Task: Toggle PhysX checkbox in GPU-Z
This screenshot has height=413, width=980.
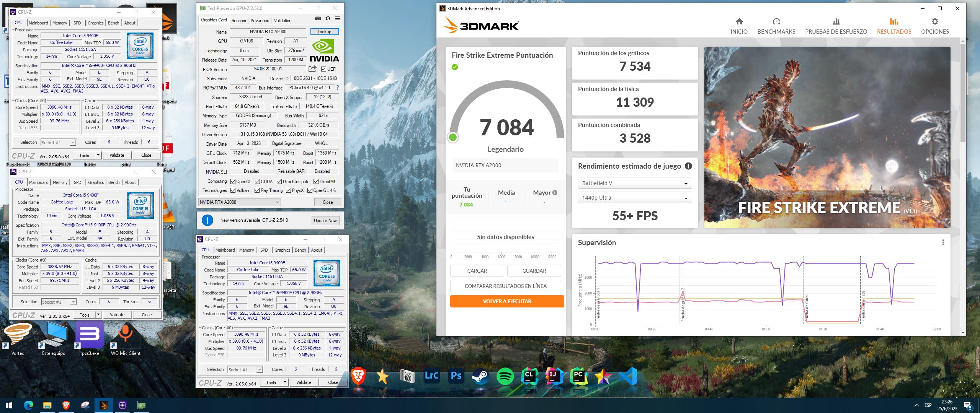Action: click(288, 190)
